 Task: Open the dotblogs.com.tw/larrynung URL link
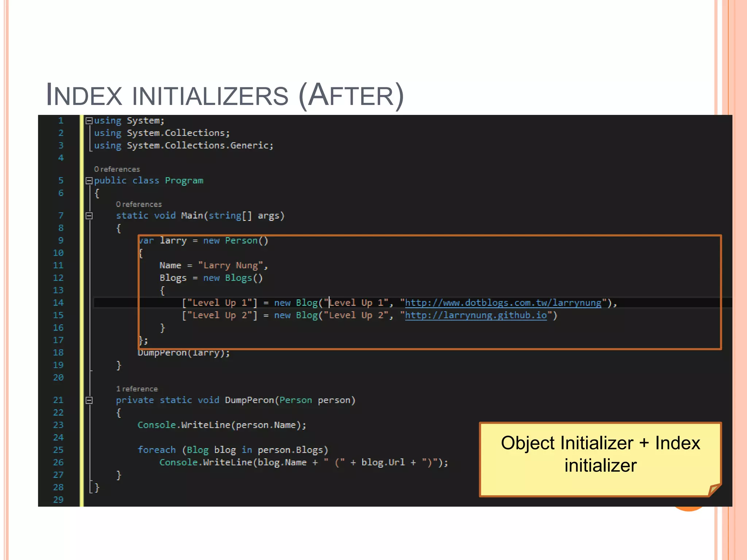(x=503, y=303)
